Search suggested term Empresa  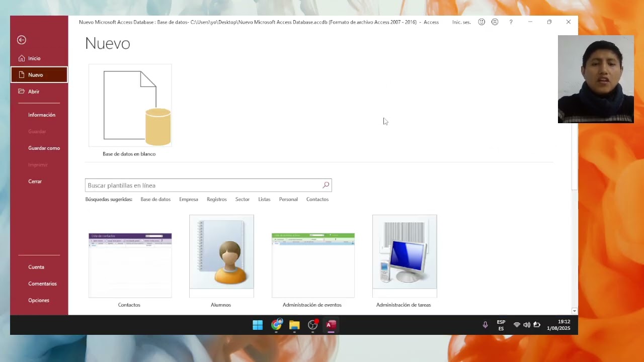point(189,199)
